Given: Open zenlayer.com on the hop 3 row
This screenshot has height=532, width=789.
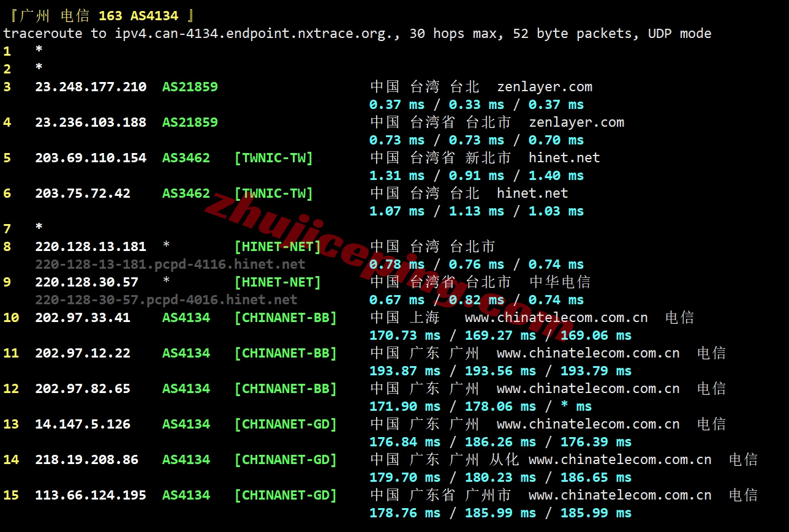Looking at the screenshot, I should point(545,87).
